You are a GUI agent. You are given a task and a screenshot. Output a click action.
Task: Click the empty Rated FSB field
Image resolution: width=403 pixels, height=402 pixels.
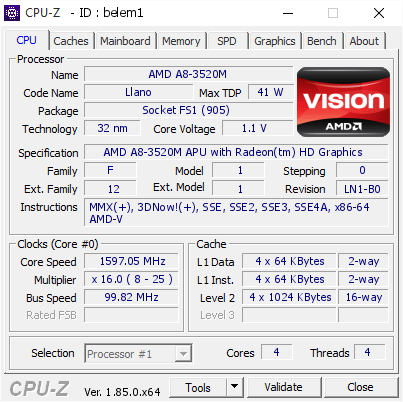pos(131,315)
